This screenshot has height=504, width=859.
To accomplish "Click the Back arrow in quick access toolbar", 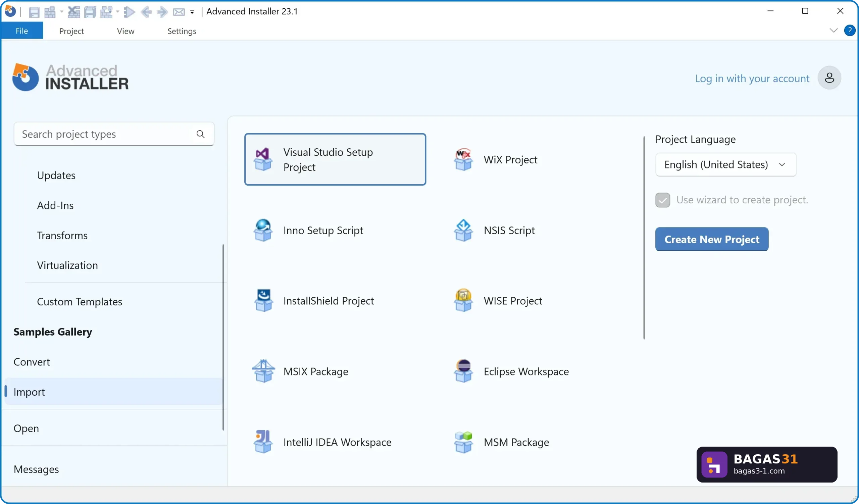I will [x=147, y=12].
